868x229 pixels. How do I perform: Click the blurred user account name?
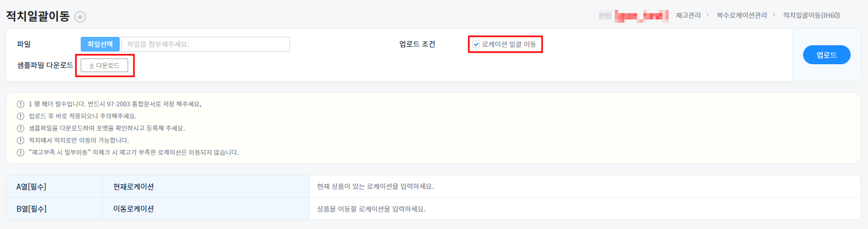click(633, 15)
